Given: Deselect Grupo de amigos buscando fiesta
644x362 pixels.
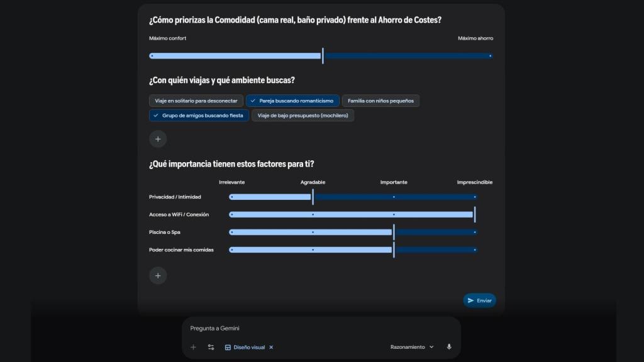Looking at the screenshot, I should [x=199, y=116].
